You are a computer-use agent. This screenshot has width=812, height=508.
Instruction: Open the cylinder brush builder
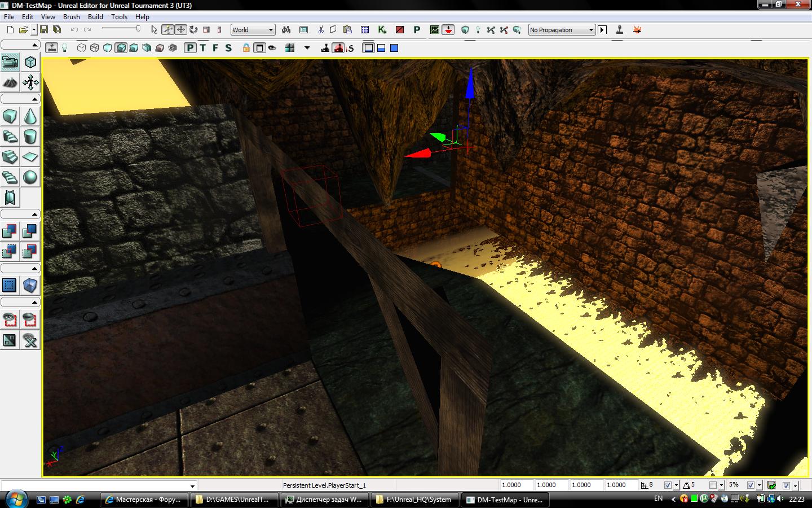pyautogui.click(x=30, y=137)
